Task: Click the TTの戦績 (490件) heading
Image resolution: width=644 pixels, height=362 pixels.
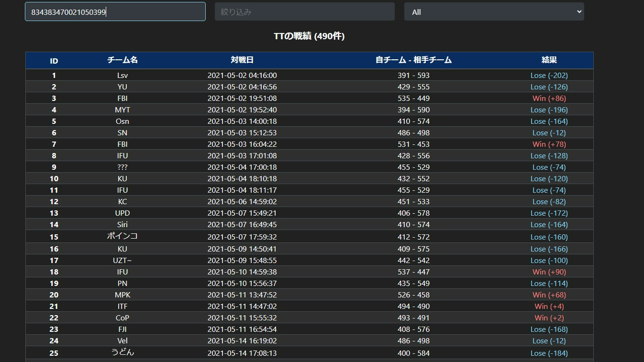Action: pyautogui.click(x=309, y=36)
